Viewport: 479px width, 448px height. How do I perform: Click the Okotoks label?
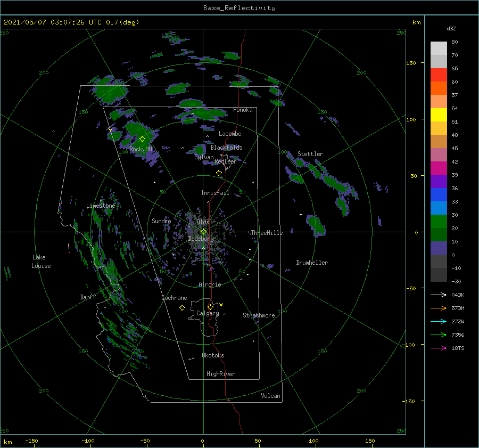point(213,355)
